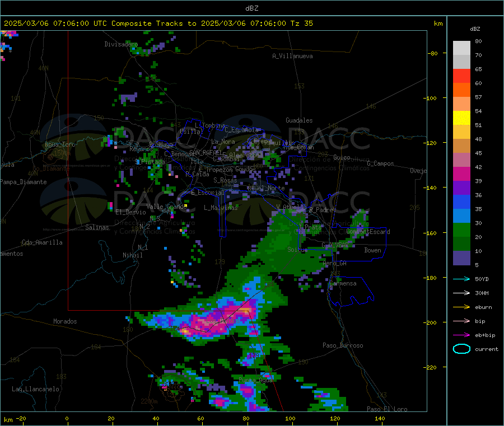Click the pink bip arrow legend icon

coord(461,321)
